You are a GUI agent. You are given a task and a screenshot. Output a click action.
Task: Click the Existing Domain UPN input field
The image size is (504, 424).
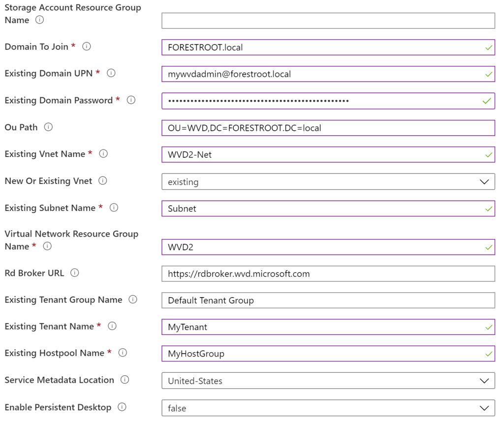pos(328,74)
